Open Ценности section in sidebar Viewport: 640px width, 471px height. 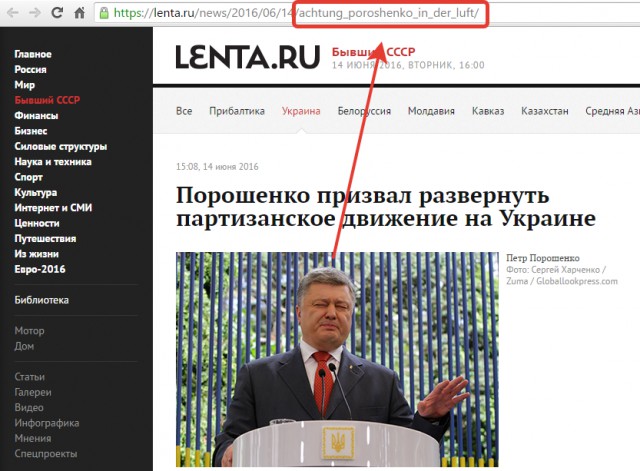[37, 223]
